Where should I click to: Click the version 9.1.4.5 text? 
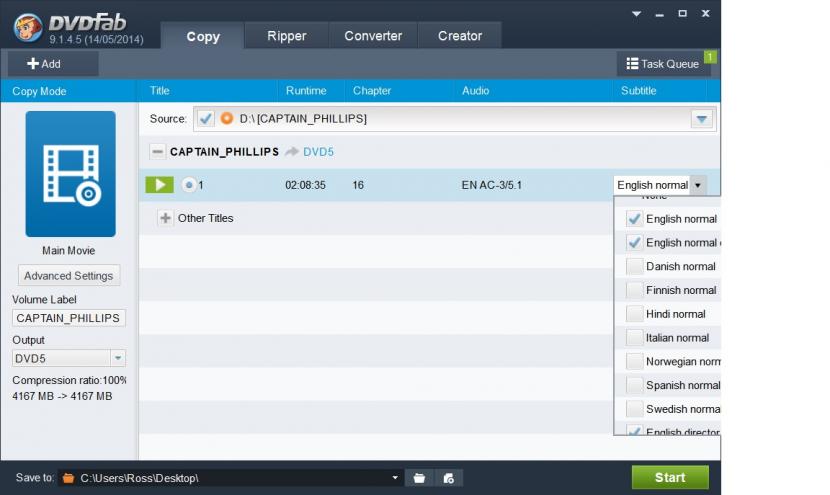pos(96,39)
